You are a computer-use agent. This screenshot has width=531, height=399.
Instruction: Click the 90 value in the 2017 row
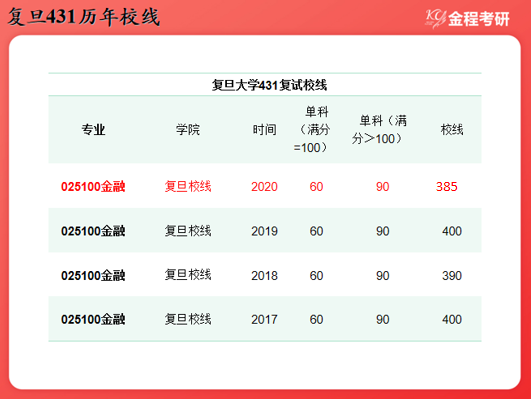[383, 319]
